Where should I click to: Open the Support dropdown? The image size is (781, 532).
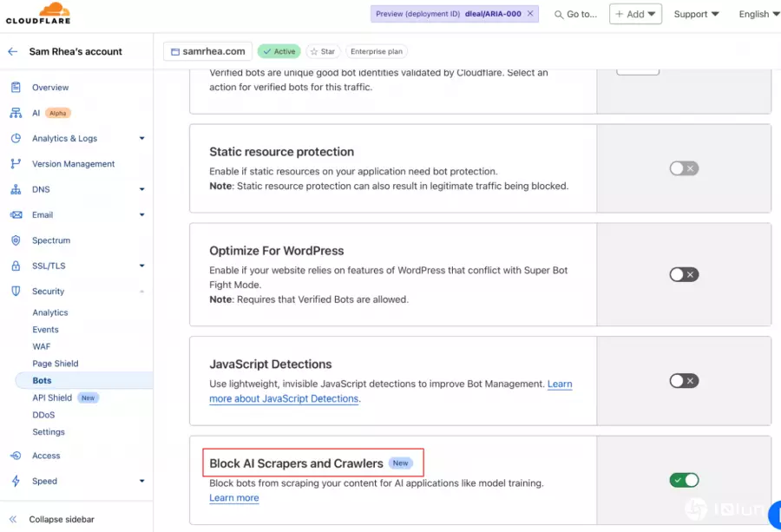tap(696, 14)
